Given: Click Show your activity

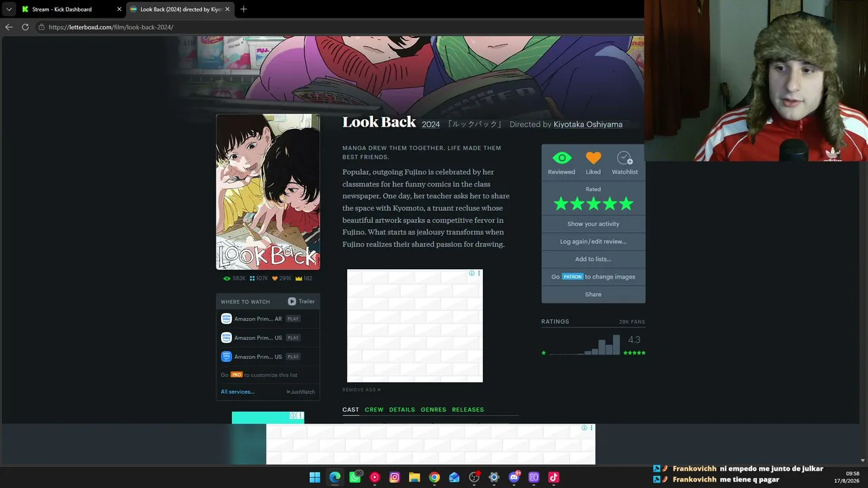Looking at the screenshot, I should coord(593,224).
